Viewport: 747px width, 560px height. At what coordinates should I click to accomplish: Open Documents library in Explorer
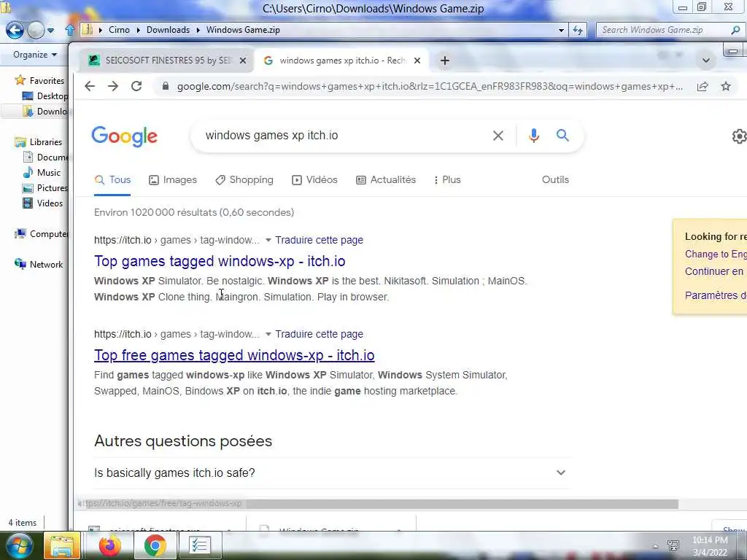pyautogui.click(x=46, y=157)
